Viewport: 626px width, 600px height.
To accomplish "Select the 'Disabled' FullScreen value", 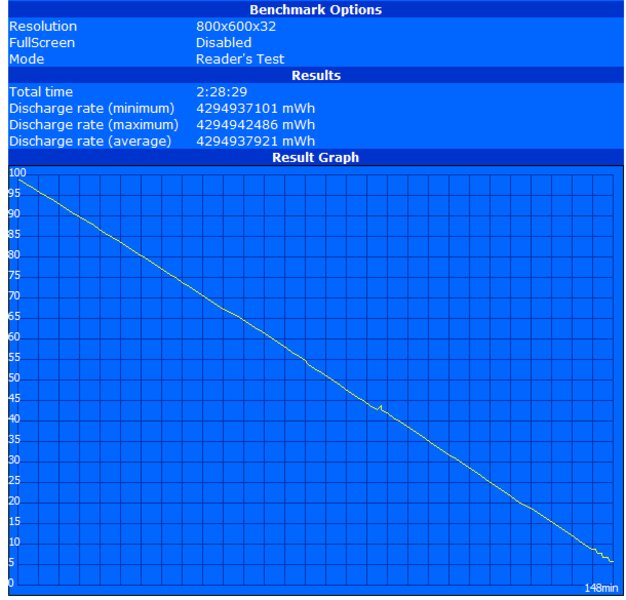I will 224,43.
